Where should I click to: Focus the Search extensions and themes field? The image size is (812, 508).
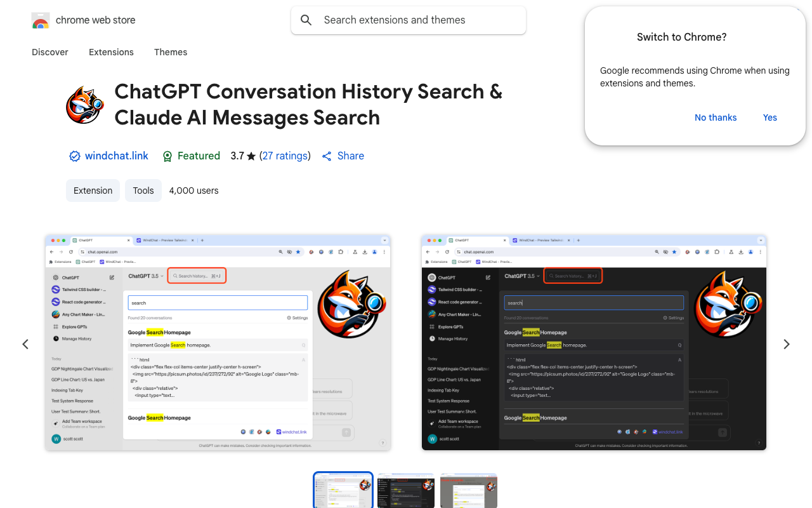pyautogui.click(x=409, y=20)
